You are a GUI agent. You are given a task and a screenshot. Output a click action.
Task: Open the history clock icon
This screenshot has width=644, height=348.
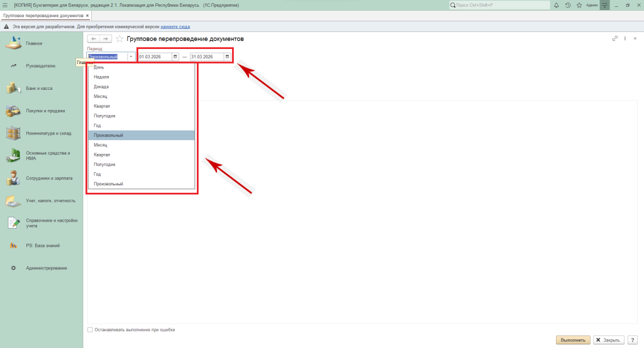tap(568, 5)
